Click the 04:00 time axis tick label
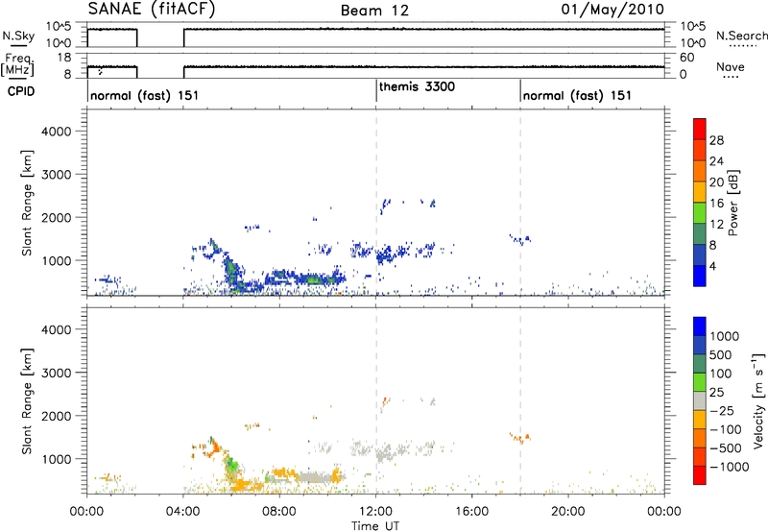 (183, 512)
